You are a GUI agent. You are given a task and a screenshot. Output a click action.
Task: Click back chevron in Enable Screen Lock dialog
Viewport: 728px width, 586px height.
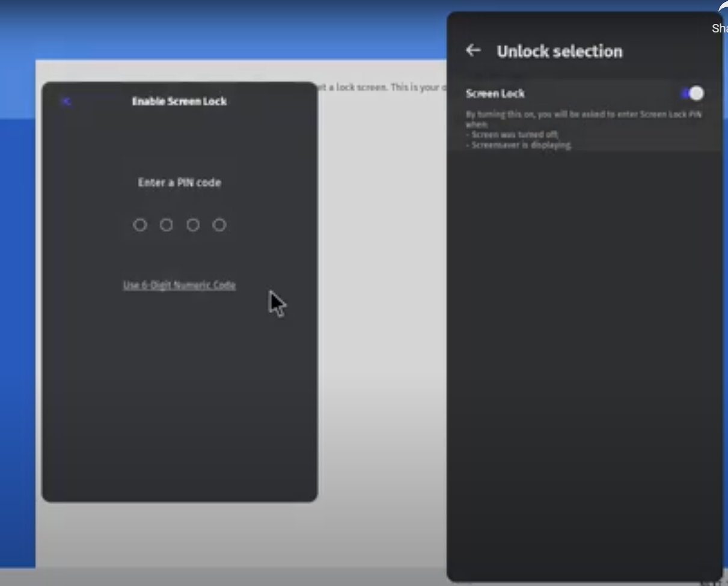67,102
